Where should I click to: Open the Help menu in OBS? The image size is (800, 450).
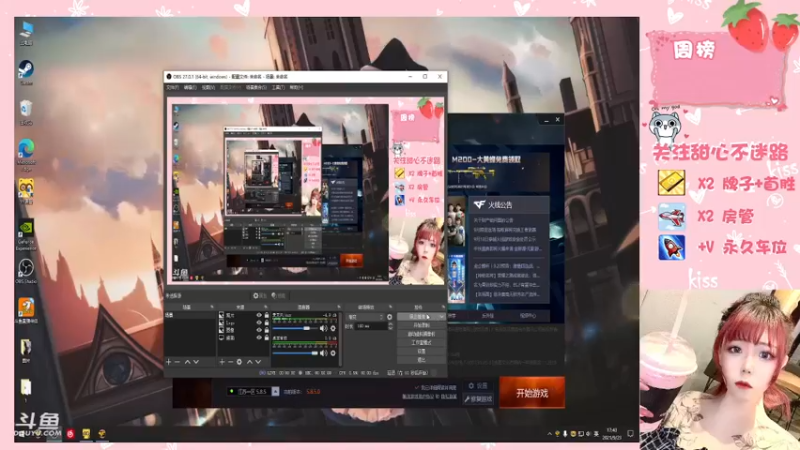(x=296, y=87)
